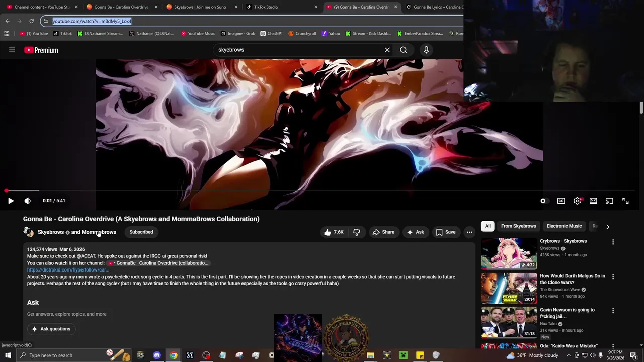Viewport: 644px width, 362px height.
Task: Open taskbar weather 36°F Mostly cloudy
Action: tap(532, 355)
